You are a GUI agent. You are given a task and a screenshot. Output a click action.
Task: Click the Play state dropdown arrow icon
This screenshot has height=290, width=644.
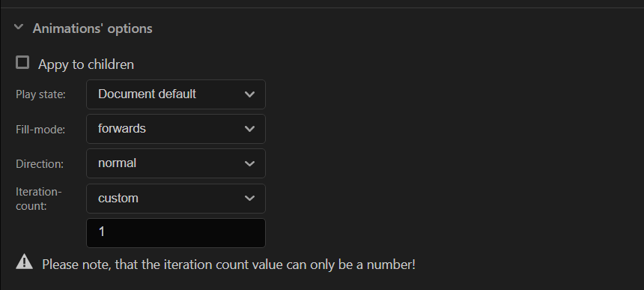(x=249, y=94)
